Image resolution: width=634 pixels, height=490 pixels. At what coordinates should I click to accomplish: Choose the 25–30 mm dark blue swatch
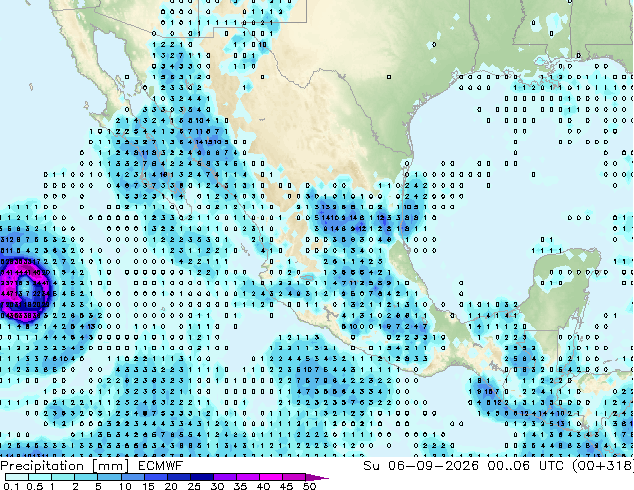point(201,477)
